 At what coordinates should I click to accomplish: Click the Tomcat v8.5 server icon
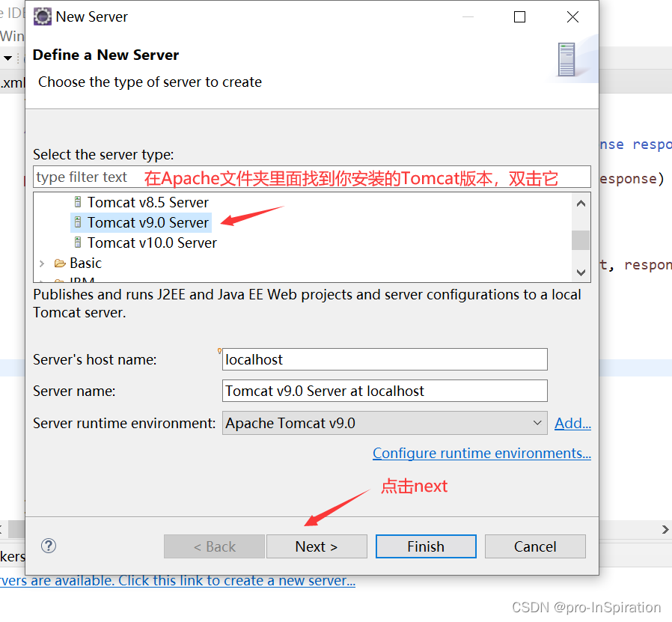coord(78,202)
